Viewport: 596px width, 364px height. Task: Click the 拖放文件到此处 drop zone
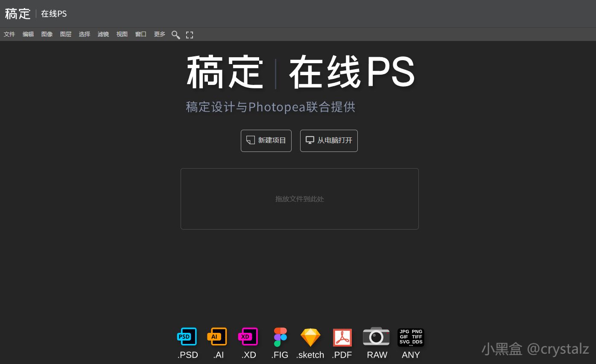(300, 199)
